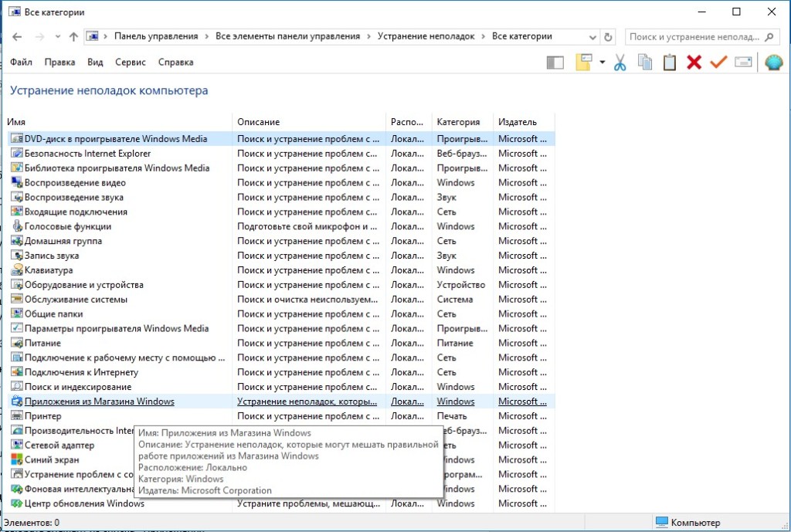Open the Сервис menu

click(x=130, y=62)
